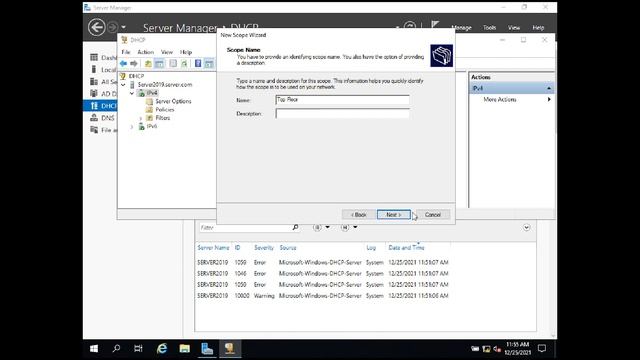Open the Server Manager View menu
The width and height of the screenshot is (640, 360).
[514, 28]
